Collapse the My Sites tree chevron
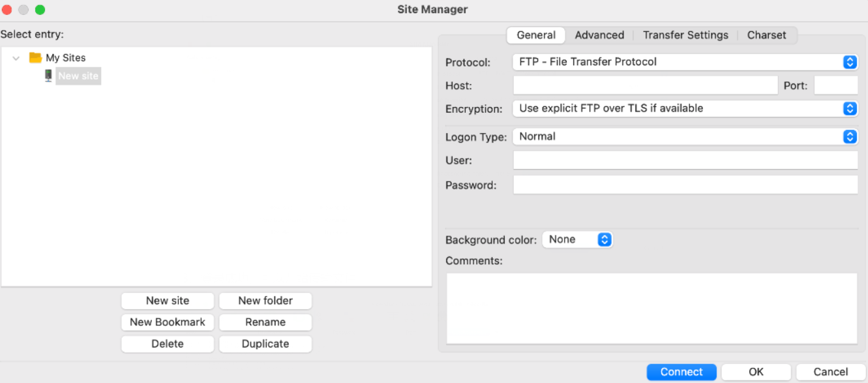The height and width of the screenshot is (383, 868). [16, 58]
